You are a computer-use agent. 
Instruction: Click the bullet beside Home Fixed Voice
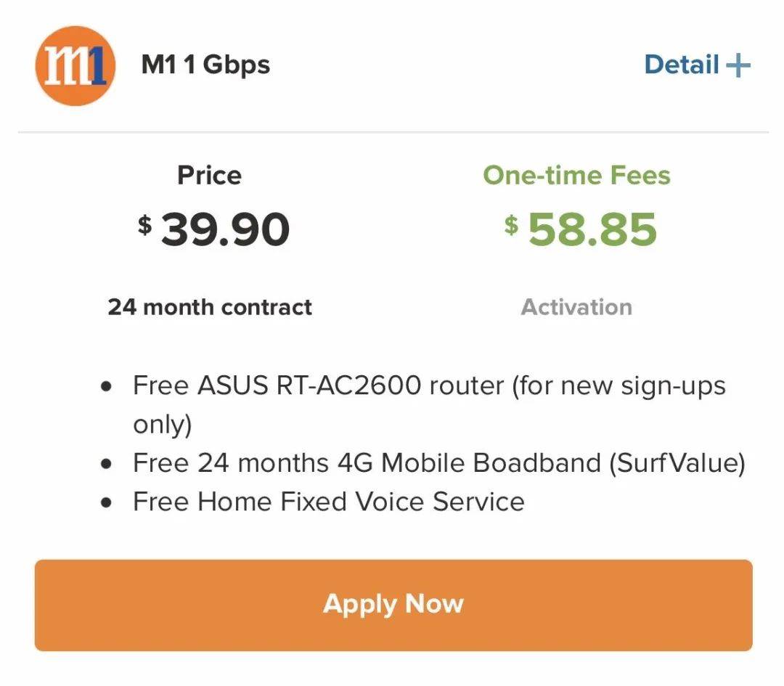[107, 502]
